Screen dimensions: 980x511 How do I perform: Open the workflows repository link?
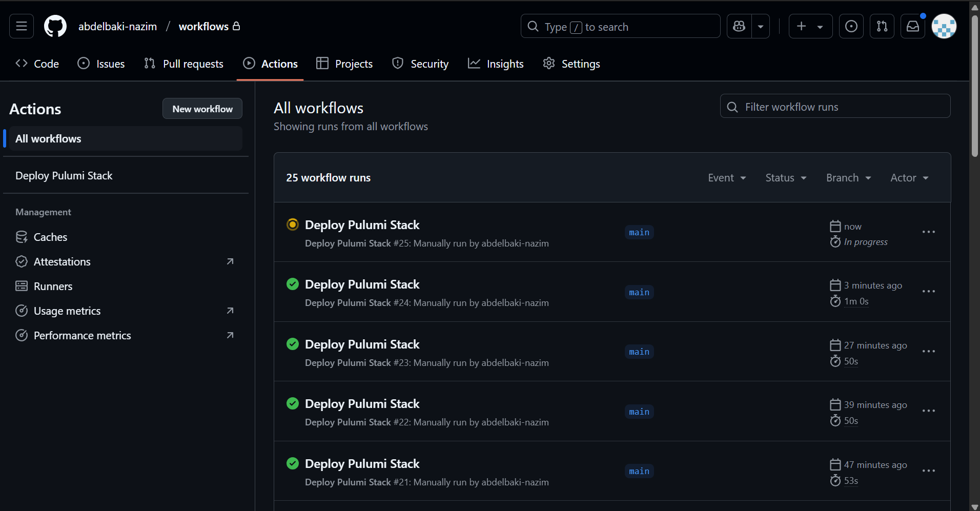pyautogui.click(x=203, y=26)
